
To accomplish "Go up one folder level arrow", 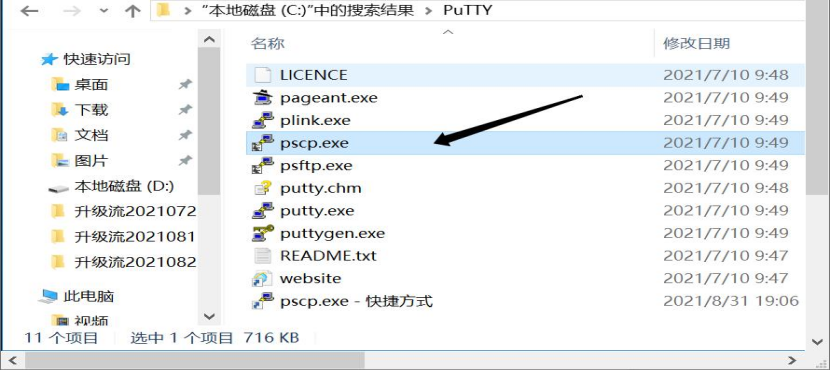I will click(132, 11).
